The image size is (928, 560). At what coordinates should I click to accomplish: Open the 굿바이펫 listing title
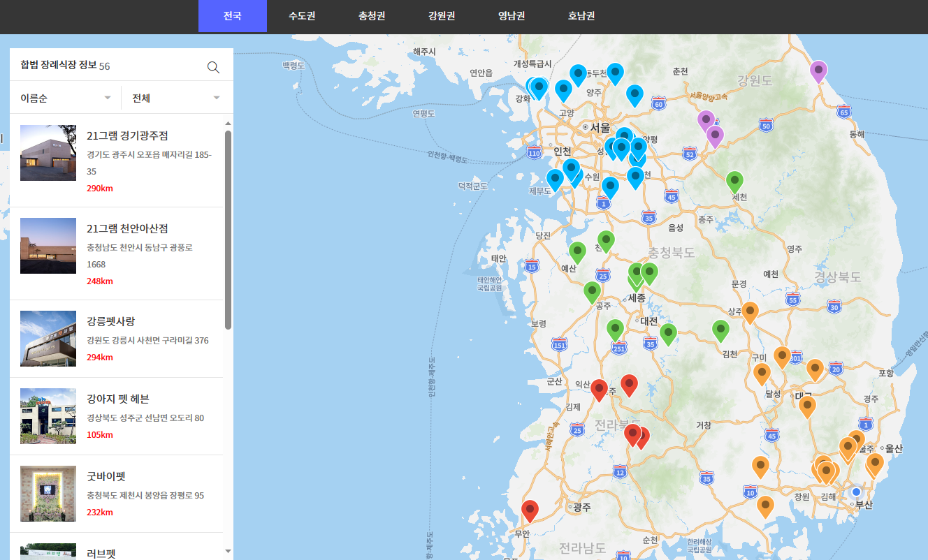(106, 476)
